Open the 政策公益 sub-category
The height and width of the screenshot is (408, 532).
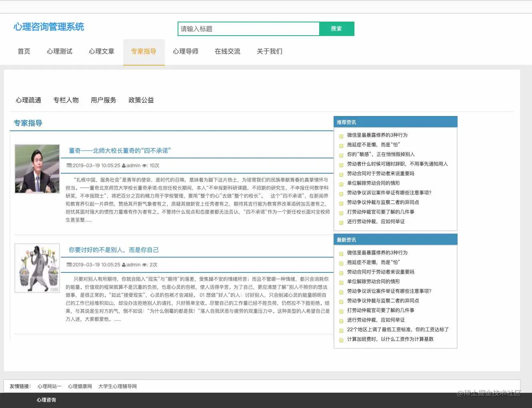141,100
